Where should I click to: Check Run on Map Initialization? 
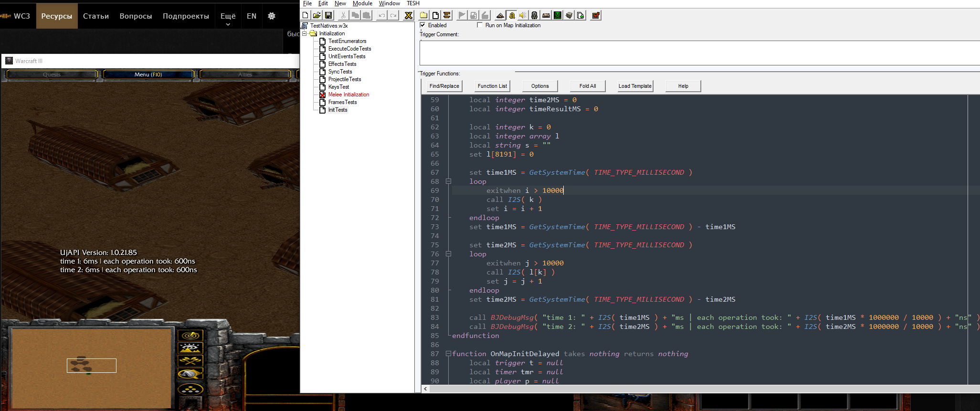tap(480, 25)
